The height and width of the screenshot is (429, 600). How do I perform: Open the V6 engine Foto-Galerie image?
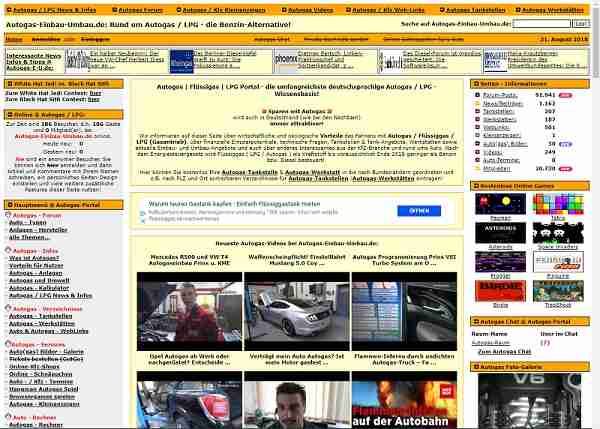[x=529, y=401]
